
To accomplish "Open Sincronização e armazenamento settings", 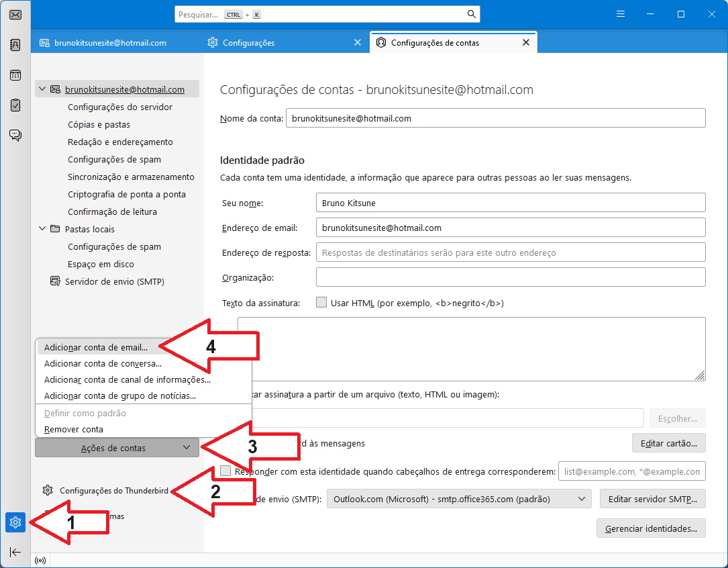I will tap(131, 177).
